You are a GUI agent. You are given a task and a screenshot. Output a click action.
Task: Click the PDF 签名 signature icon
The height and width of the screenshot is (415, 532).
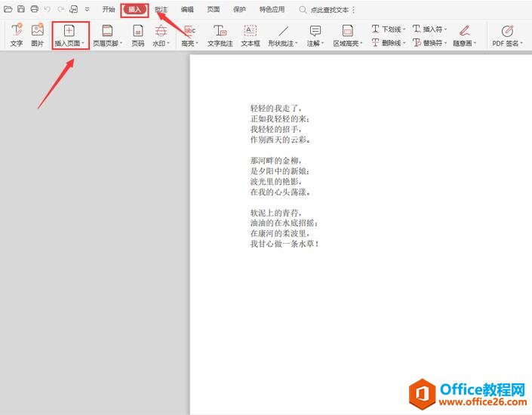507,31
